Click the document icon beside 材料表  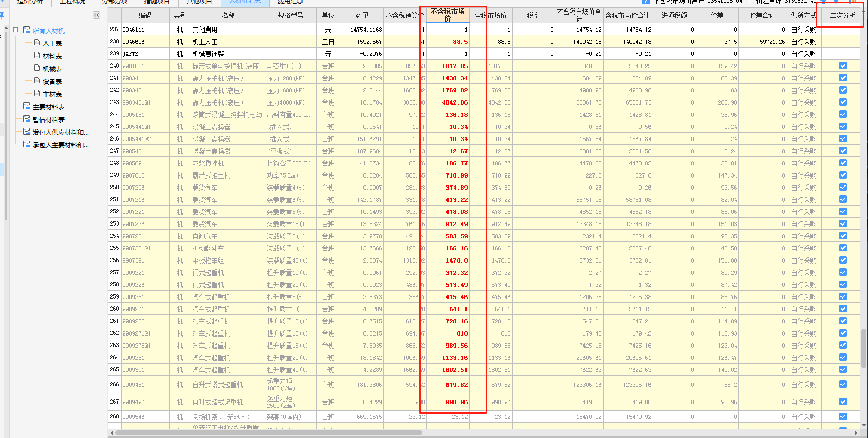[x=37, y=55]
